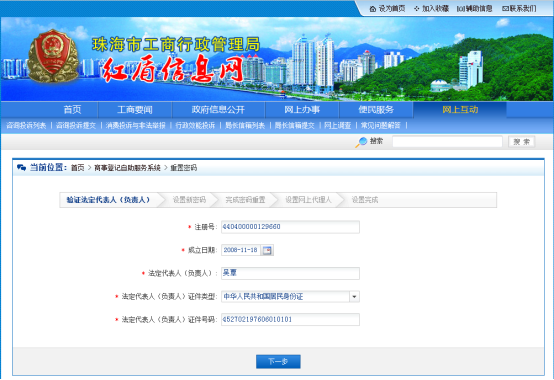The height and width of the screenshot is (380, 554).
Task: Follow the 首页 breadcrumb link
Action: (x=78, y=168)
